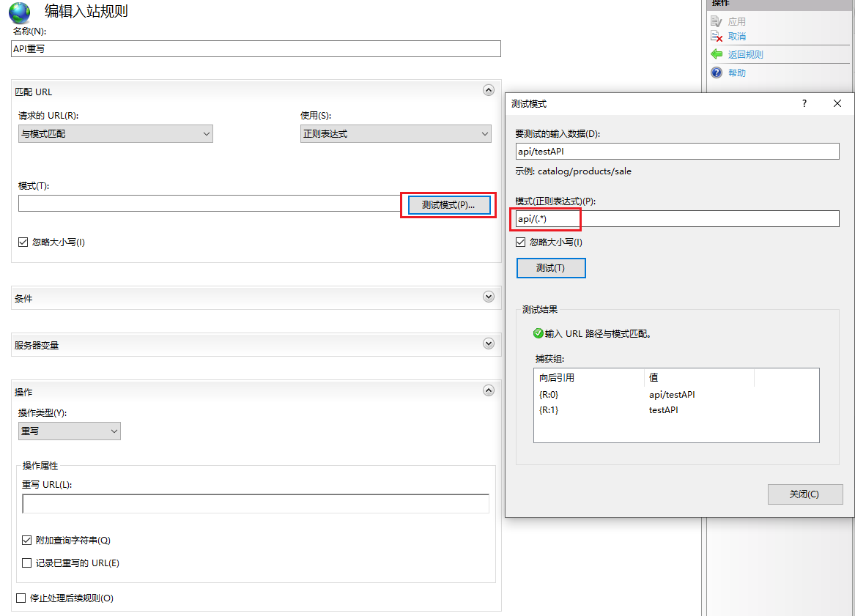Click the 返回规则 link
Viewport: 855px width, 616px height.
(745, 54)
